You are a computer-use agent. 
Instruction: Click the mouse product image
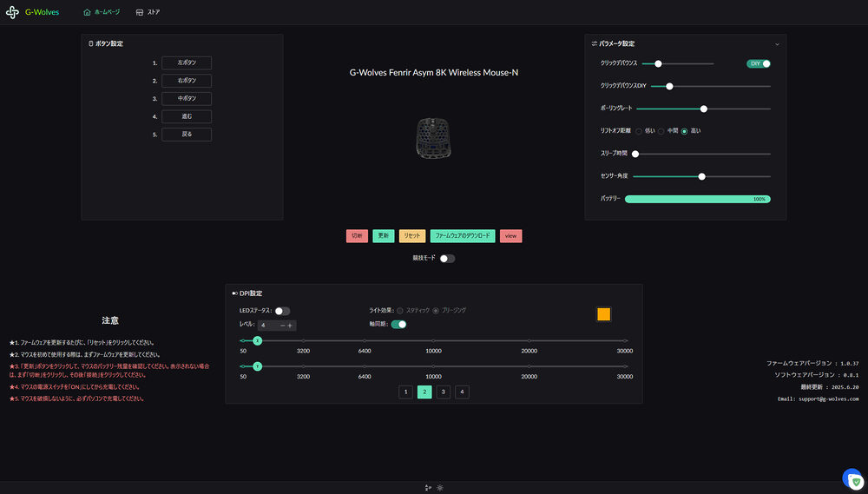point(433,138)
